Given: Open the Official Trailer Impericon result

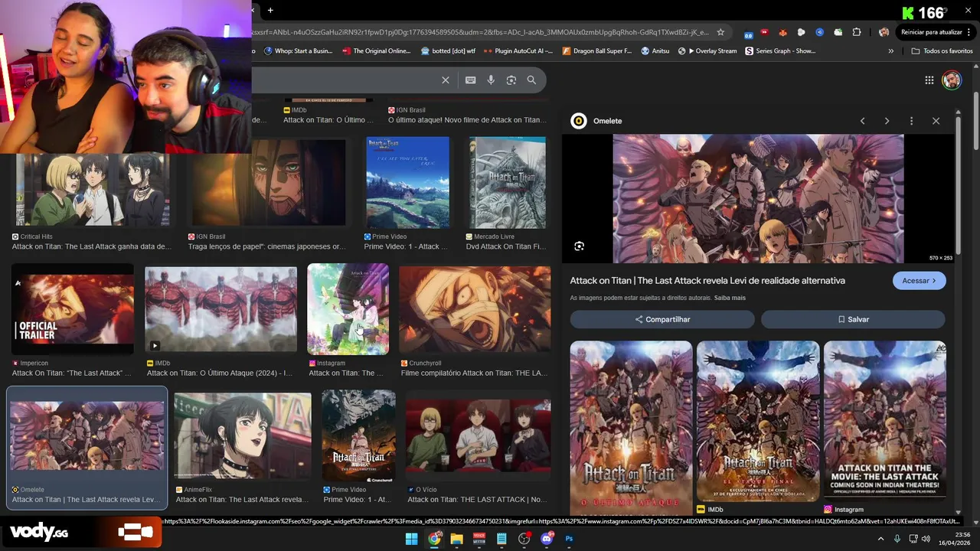Looking at the screenshot, I should click(73, 309).
